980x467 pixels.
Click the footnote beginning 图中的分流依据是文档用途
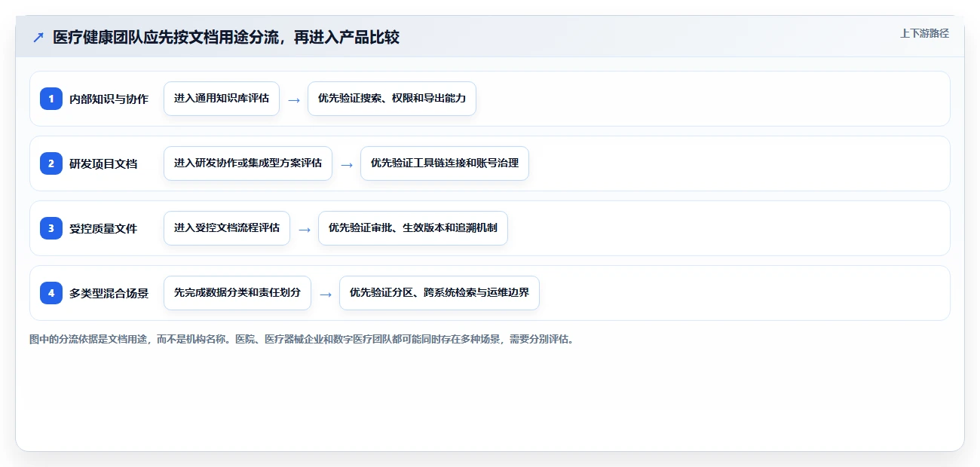tap(302, 339)
